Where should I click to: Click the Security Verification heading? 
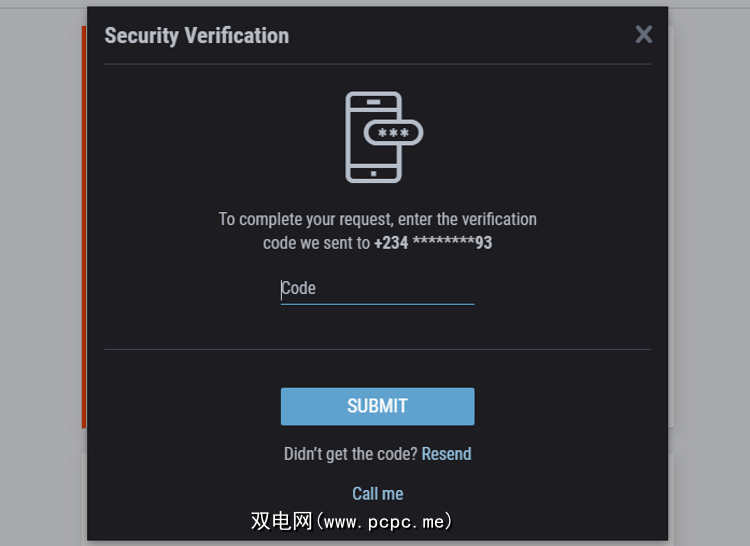[196, 36]
